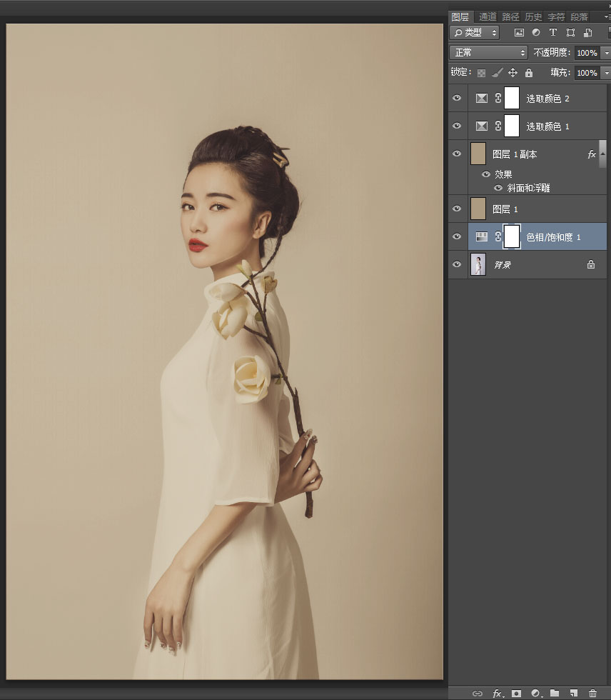Switch to the 路径 tab
Viewport: 611px width, 700px height.
pos(510,17)
